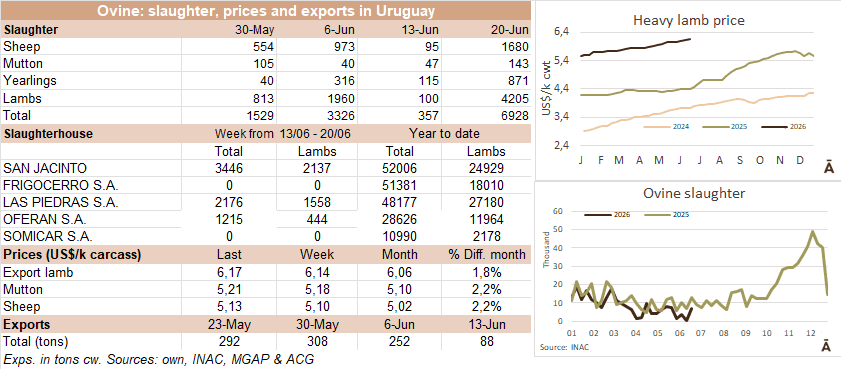Click Sheep month price 5,02

coord(400,307)
